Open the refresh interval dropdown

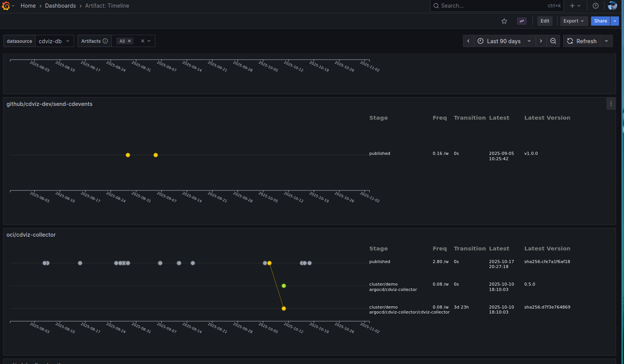[606, 41]
